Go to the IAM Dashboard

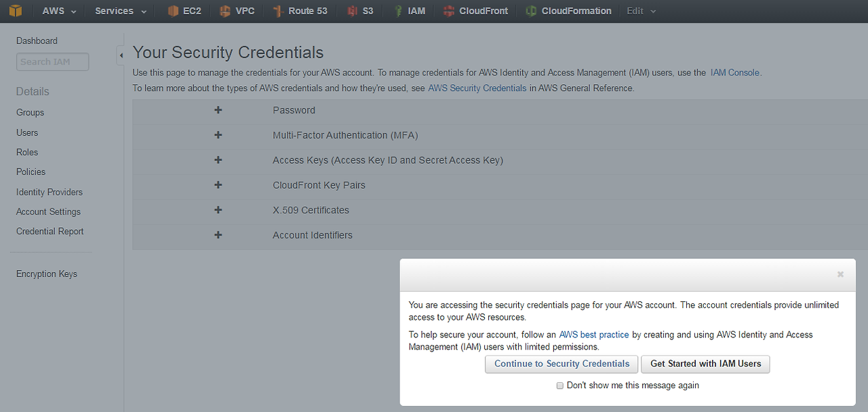click(37, 41)
